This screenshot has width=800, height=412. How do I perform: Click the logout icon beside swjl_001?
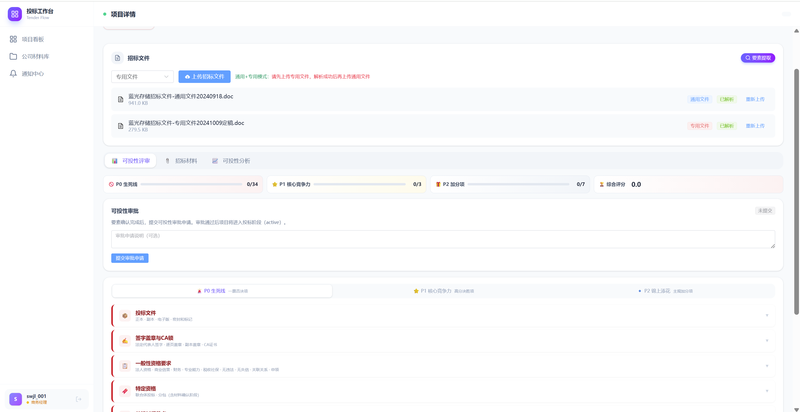79,399
